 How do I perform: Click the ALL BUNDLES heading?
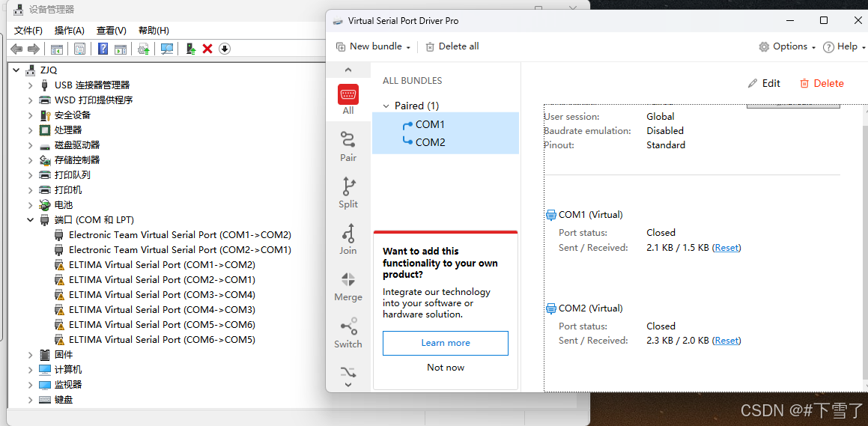pyautogui.click(x=413, y=81)
